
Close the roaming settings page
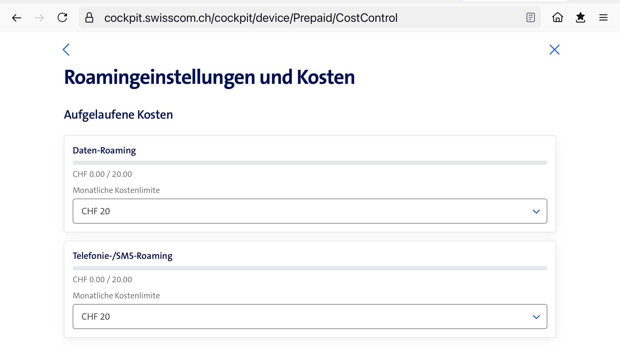click(x=554, y=50)
